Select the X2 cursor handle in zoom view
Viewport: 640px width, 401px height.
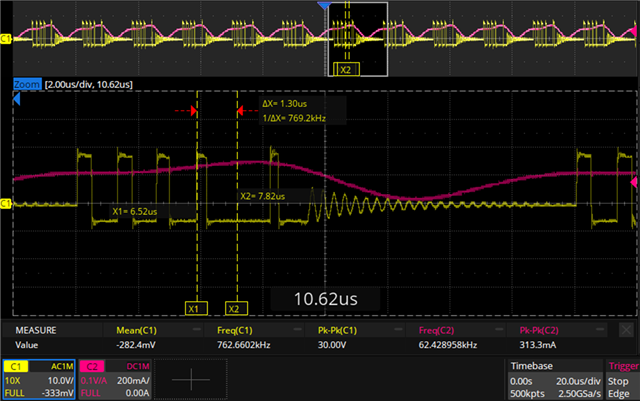pyautogui.click(x=236, y=309)
